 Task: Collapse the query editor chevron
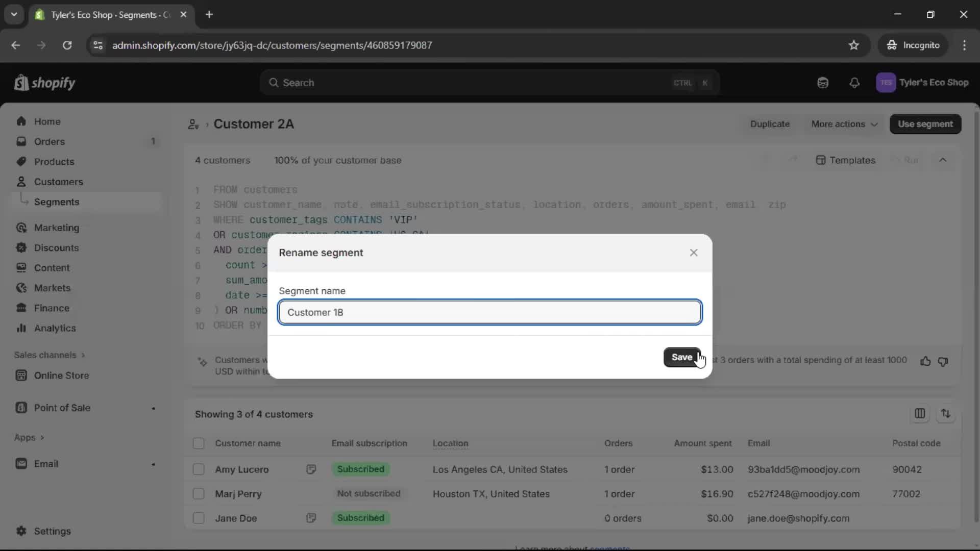(943, 160)
